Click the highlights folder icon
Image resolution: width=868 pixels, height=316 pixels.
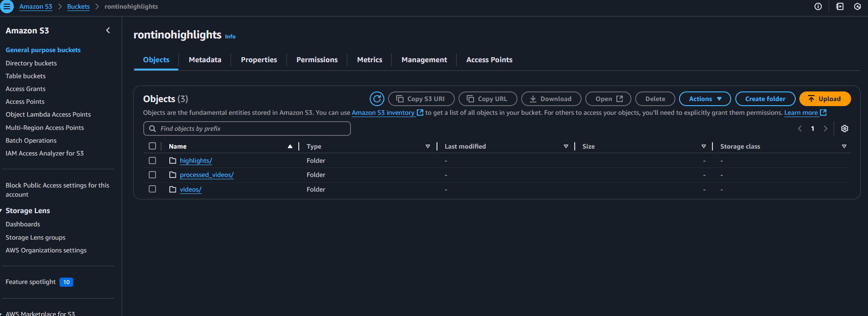click(x=173, y=161)
